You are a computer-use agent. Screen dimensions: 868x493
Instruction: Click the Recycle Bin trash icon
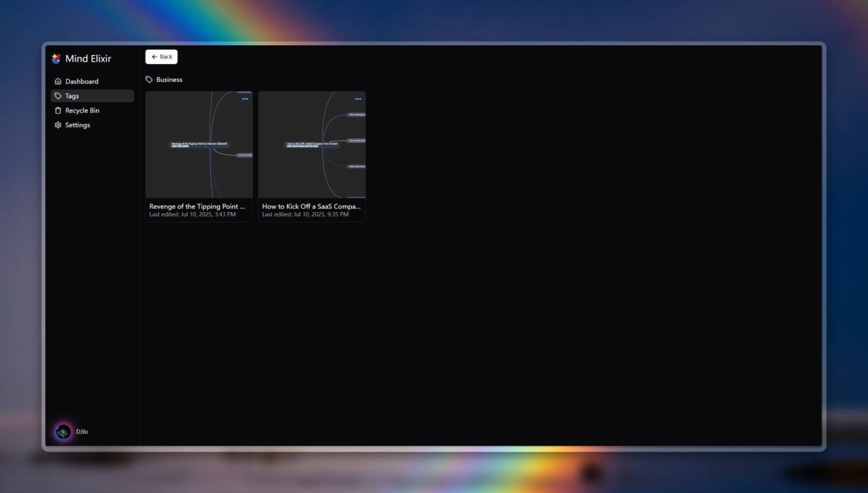pos(58,111)
